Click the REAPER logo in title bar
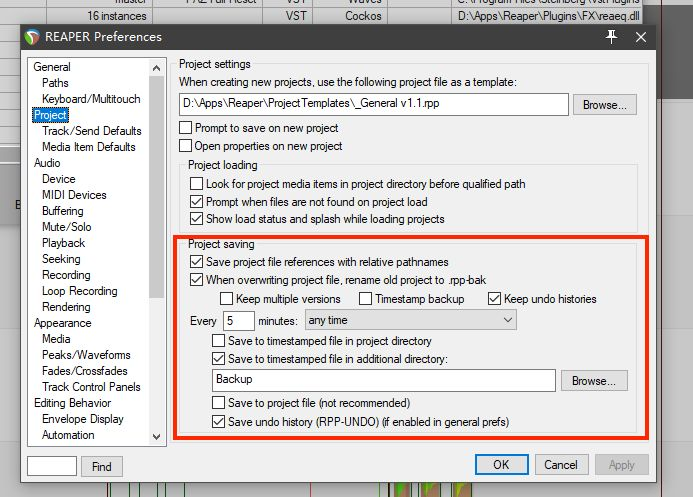The width and height of the screenshot is (693, 497). click(x=32, y=37)
